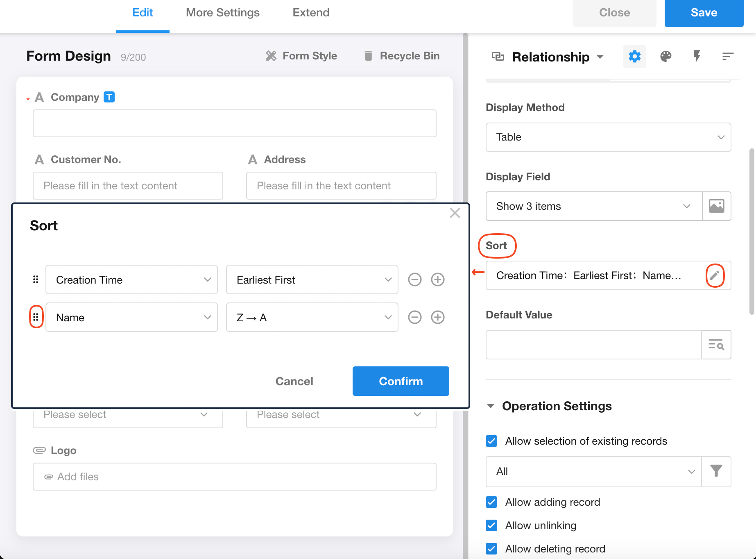756x559 pixels.
Task: Open the Extend tab
Action: [311, 13]
